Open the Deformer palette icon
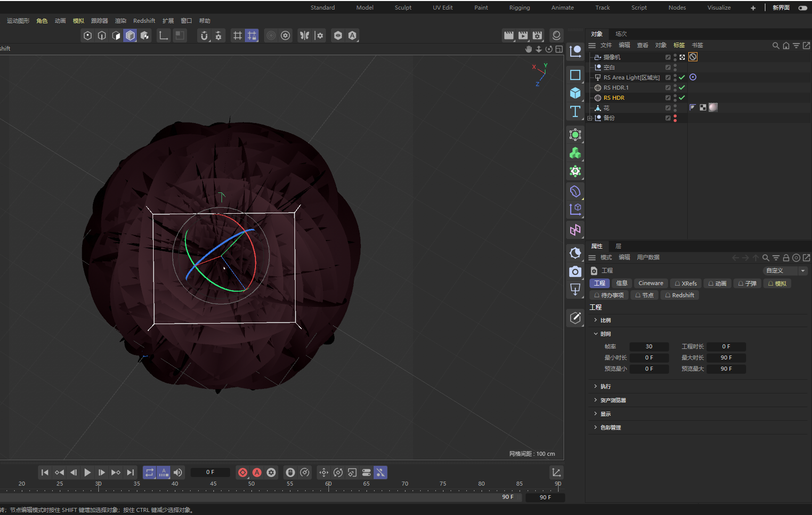Viewport: 812px width, 515px height. click(x=575, y=191)
